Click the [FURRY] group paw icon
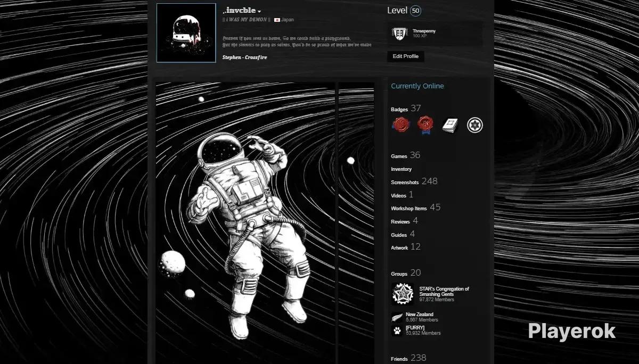This screenshot has height=364, width=639. pos(397,330)
